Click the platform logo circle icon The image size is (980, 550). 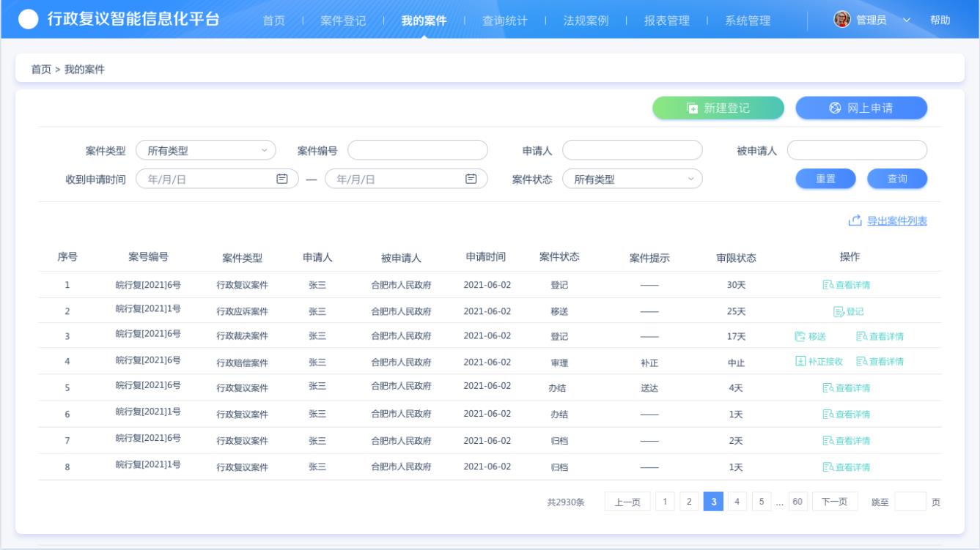[28, 20]
